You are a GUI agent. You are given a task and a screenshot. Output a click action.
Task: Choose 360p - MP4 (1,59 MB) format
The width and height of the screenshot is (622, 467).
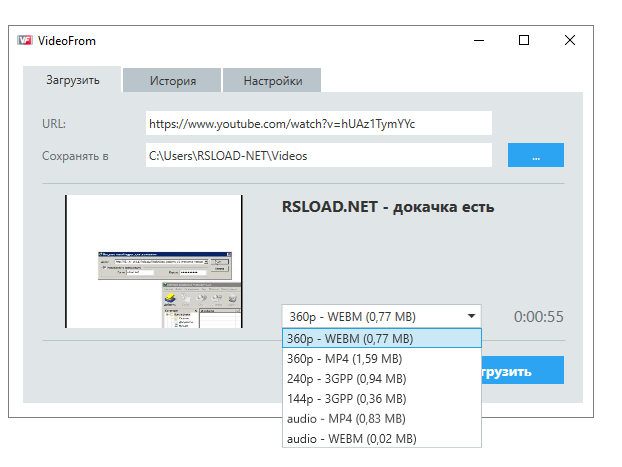382,359
